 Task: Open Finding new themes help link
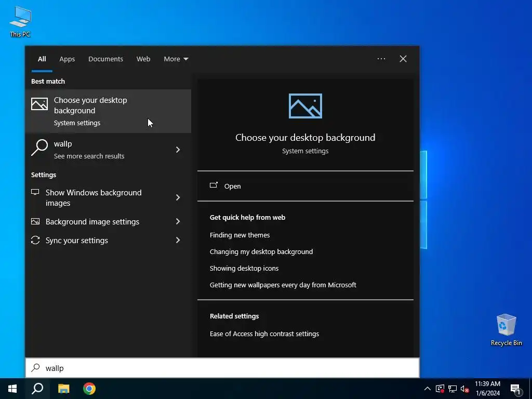[x=240, y=235]
